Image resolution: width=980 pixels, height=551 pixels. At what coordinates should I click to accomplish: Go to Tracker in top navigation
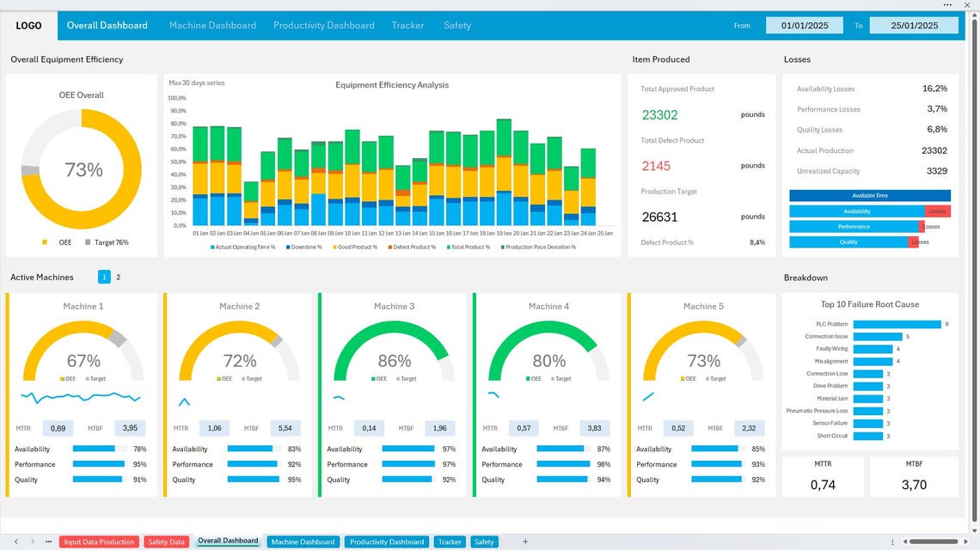point(407,26)
